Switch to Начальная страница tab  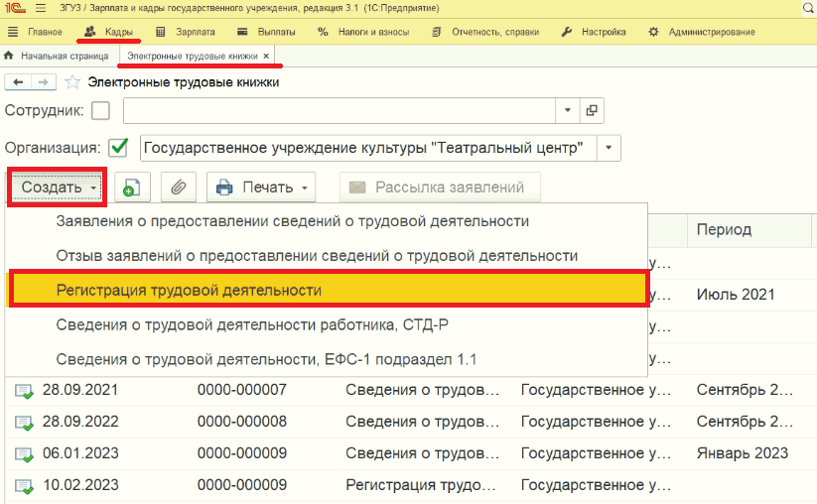pyautogui.click(x=57, y=56)
